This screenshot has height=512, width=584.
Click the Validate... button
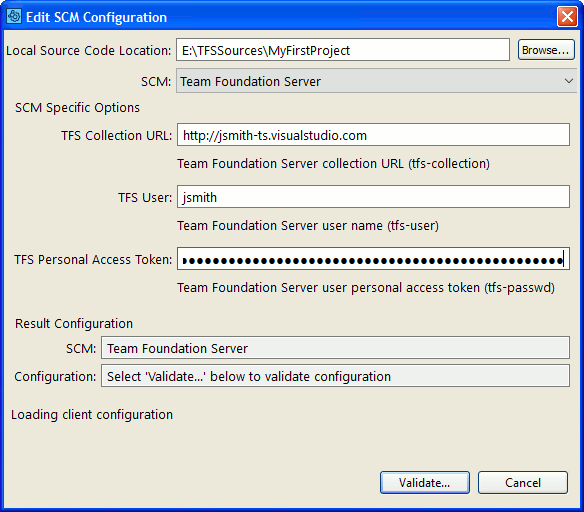pyautogui.click(x=425, y=483)
